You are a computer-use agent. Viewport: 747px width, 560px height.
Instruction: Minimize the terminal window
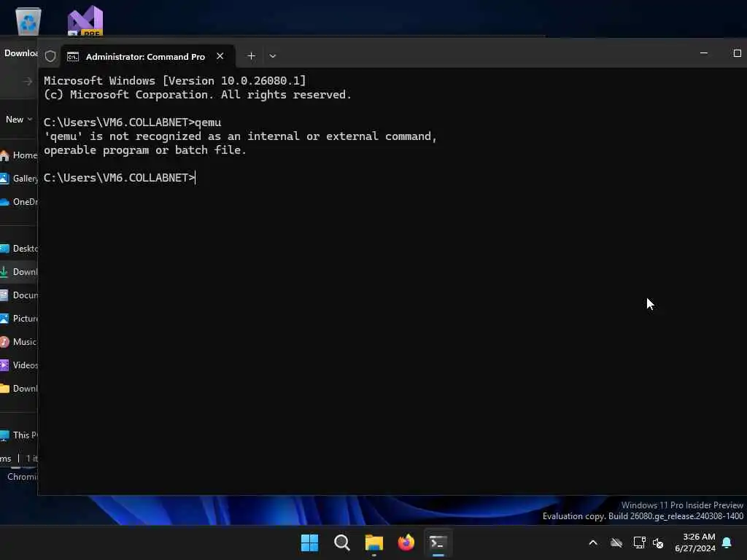704,52
